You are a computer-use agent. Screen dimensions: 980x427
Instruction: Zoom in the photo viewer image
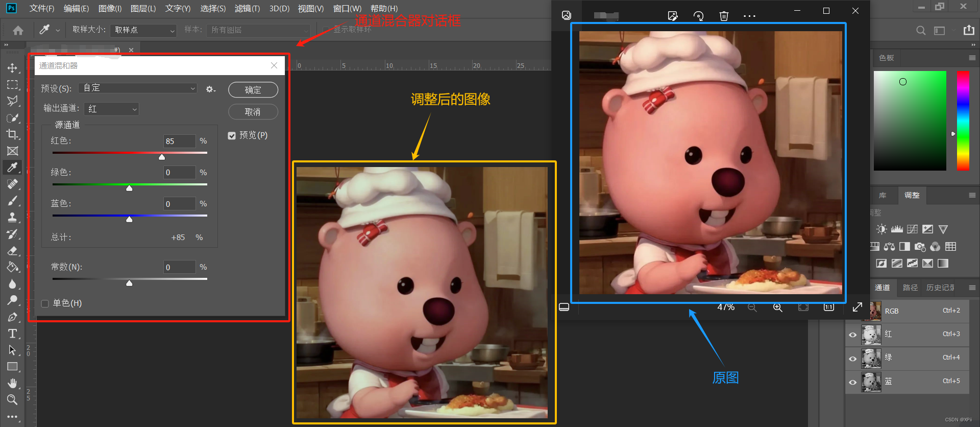click(x=777, y=307)
